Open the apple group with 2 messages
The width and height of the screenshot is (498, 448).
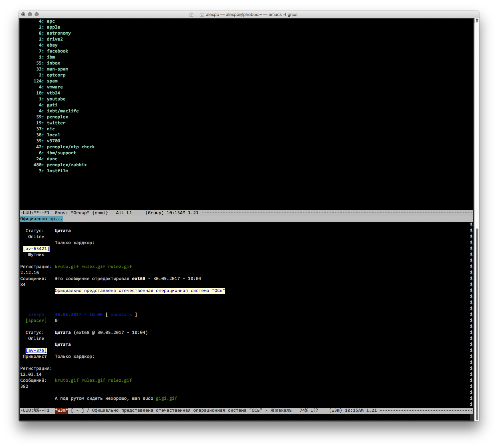pos(53,27)
